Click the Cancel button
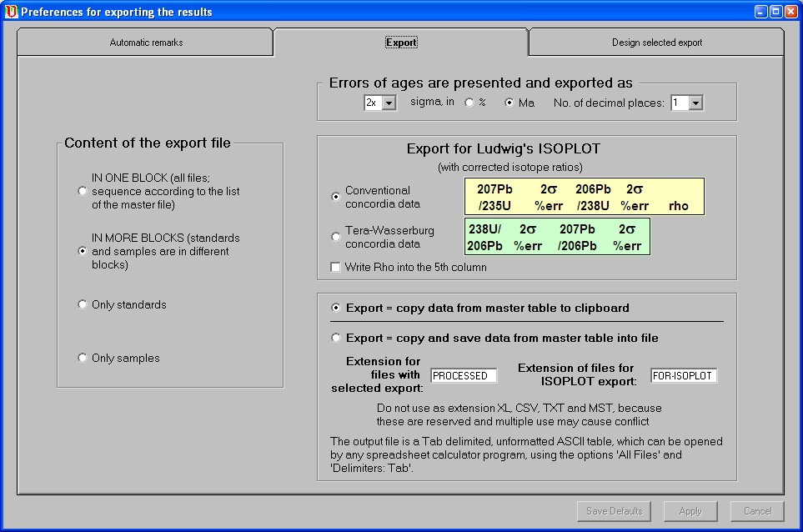This screenshot has height=532, width=803. click(x=757, y=511)
